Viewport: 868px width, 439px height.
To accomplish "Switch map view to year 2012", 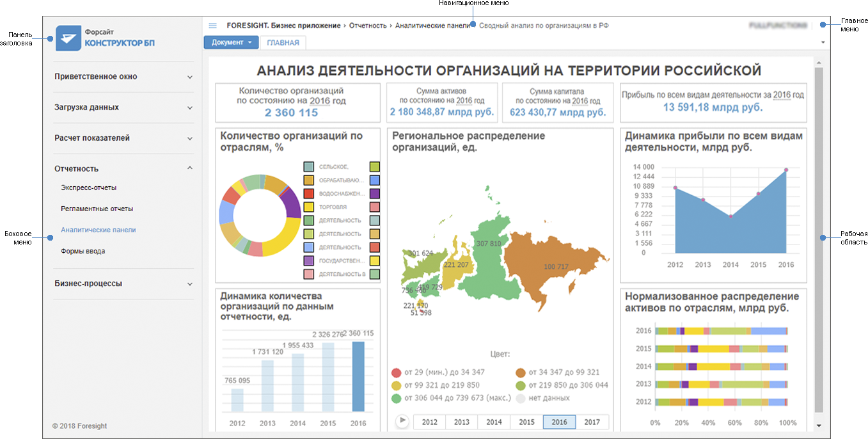I will pos(430,422).
